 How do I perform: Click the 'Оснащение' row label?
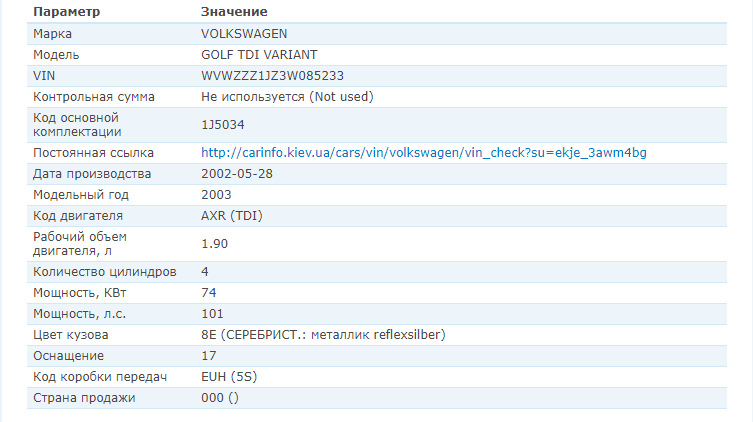pos(69,355)
